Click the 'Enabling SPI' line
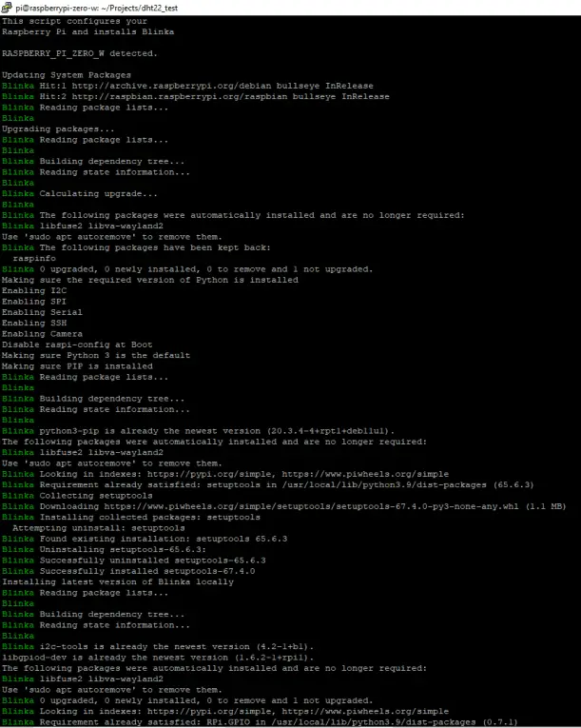This screenshot has width=581, height=728. click(34, 302)
